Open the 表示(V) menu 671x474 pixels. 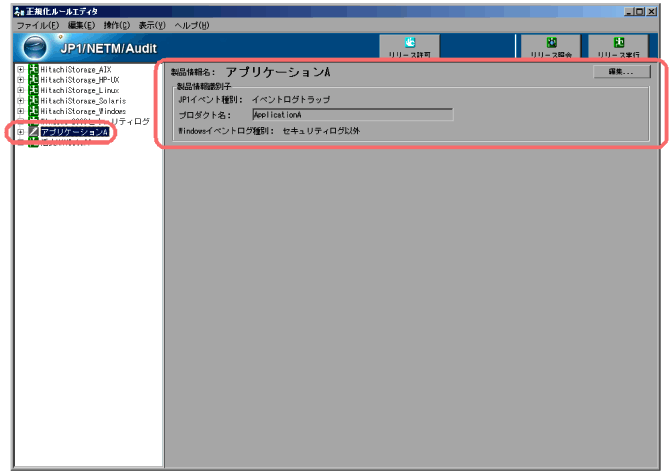[x=151, y=25]
